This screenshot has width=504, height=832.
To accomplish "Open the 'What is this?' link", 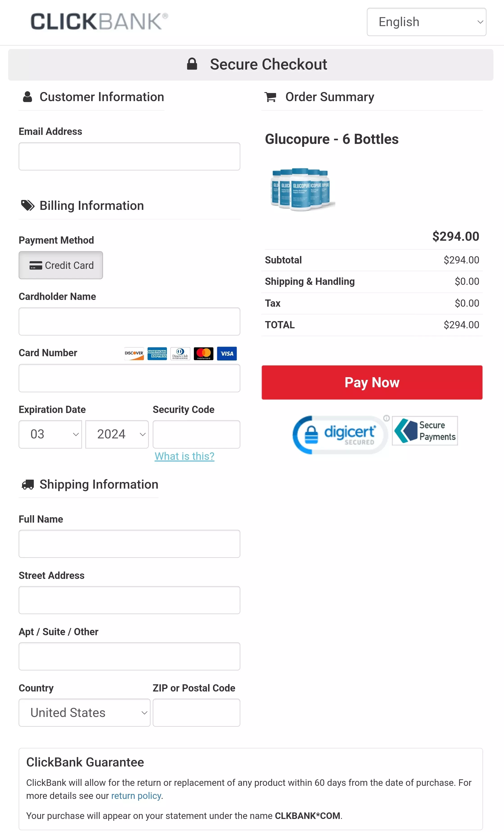I will (184, 456).
